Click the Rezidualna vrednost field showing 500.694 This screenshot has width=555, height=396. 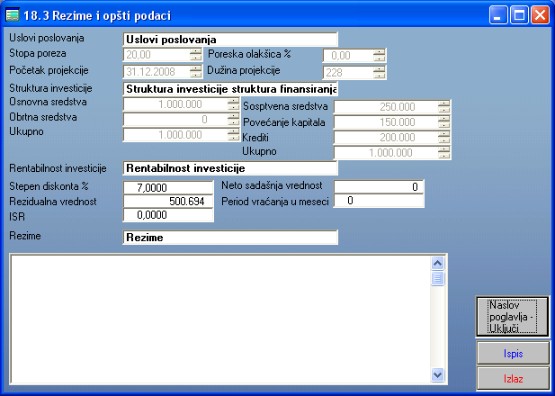pyautogui.click(x=168, y=201)
